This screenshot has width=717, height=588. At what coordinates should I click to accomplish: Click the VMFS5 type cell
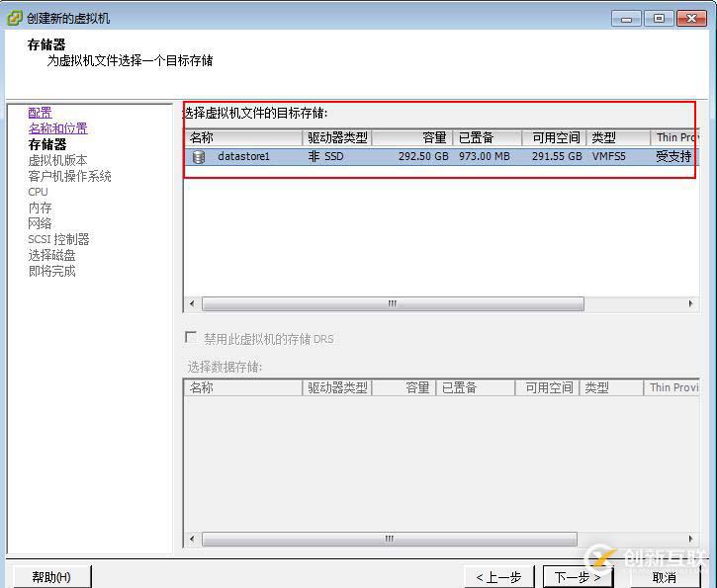608,156
